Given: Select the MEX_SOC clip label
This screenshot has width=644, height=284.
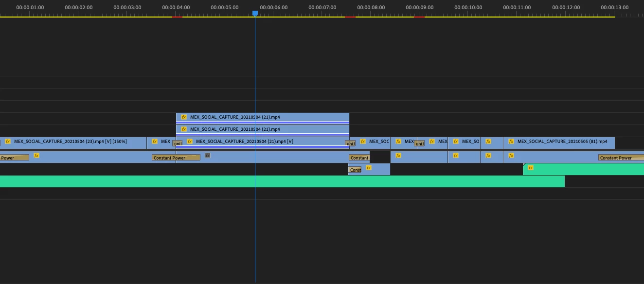Looking at the screenshot, I should (x=379, y=142).
